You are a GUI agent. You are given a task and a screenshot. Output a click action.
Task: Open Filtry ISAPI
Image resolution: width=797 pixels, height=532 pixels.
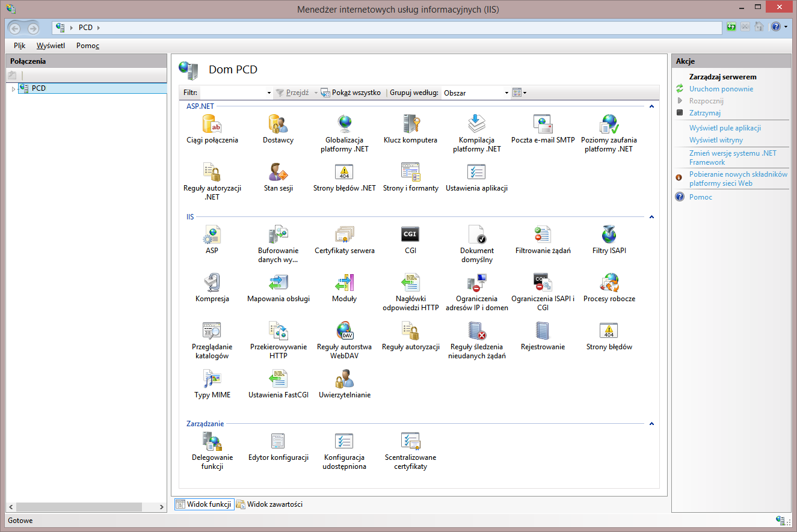609,240
